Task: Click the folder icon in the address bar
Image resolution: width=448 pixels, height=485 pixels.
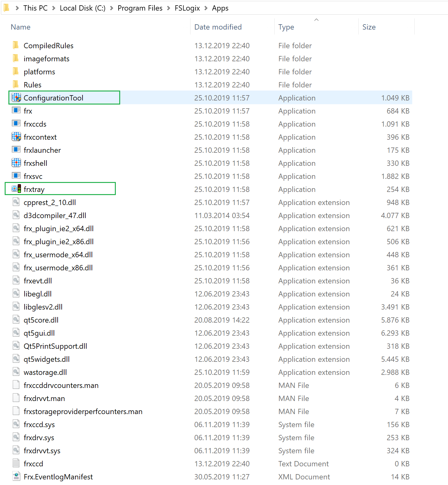Action: 6,8
